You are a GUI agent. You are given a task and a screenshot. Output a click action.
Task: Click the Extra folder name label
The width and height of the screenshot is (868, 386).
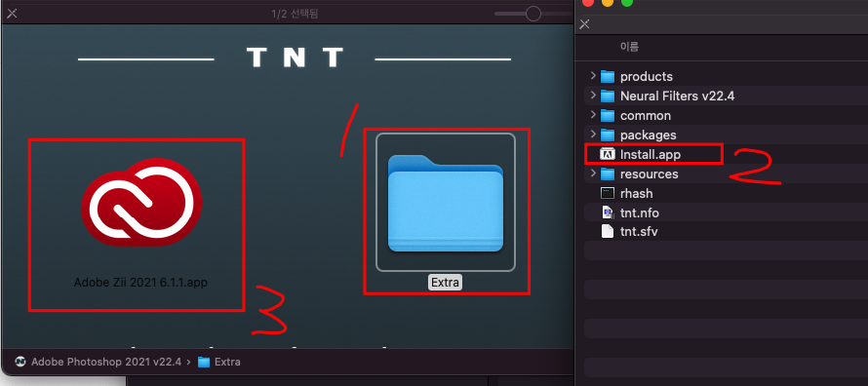(x=445, y=283)
